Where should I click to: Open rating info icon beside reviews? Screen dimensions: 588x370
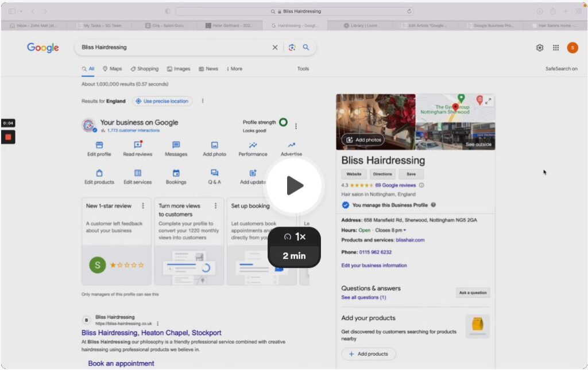coord(421,185)
